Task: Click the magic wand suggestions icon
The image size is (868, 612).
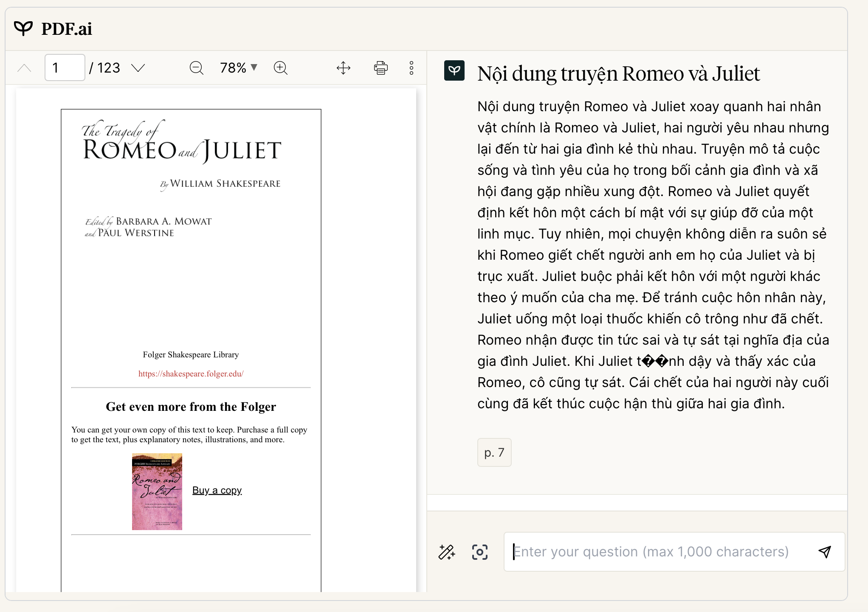Action: point(446,552)
